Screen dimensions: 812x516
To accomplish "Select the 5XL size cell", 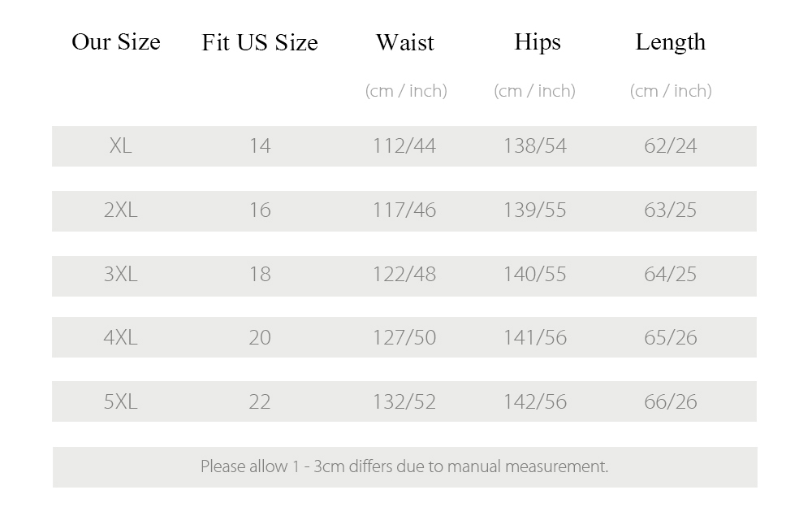I will click(121, 402).
